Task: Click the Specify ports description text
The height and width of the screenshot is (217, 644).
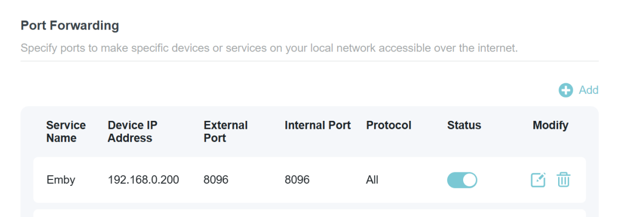Action: [x=269, y=48]
